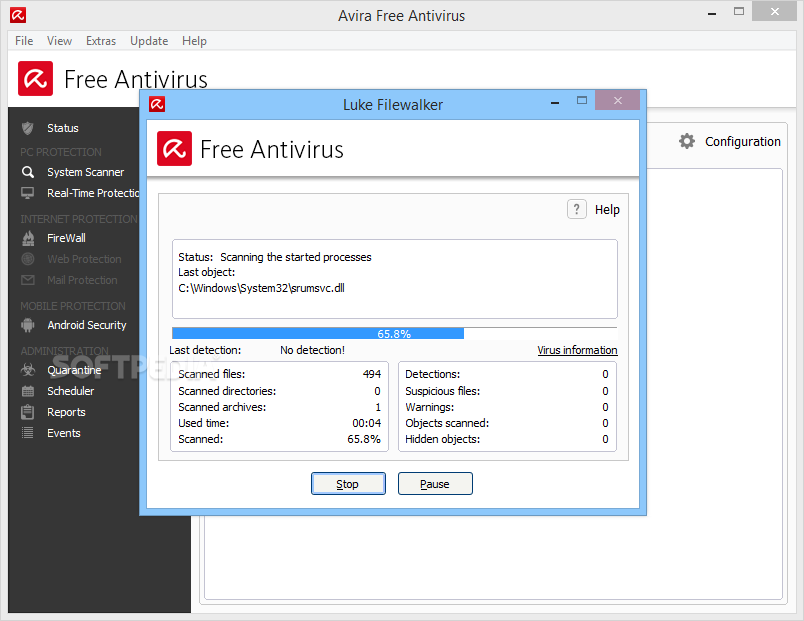Click Avira logo in main window title bar

point(18,15)
